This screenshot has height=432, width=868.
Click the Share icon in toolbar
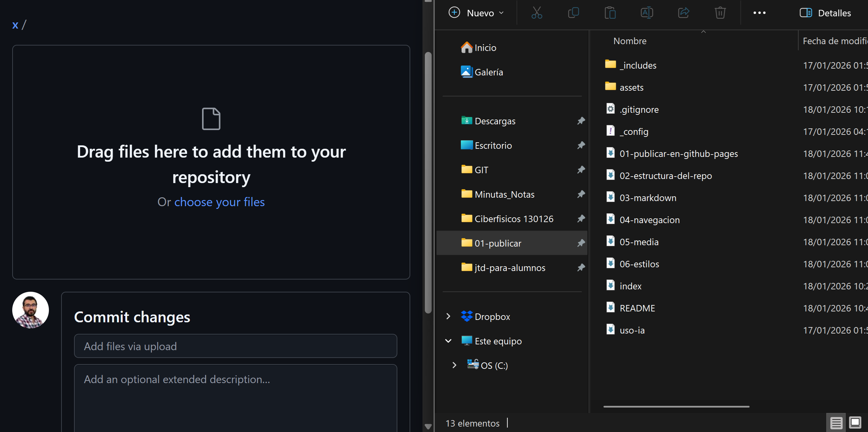pos(683,13)
